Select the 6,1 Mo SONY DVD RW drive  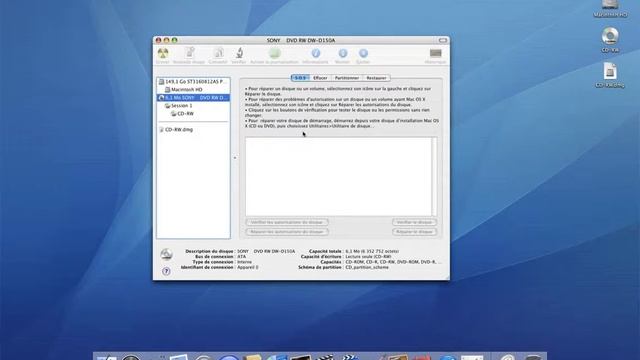193,98
